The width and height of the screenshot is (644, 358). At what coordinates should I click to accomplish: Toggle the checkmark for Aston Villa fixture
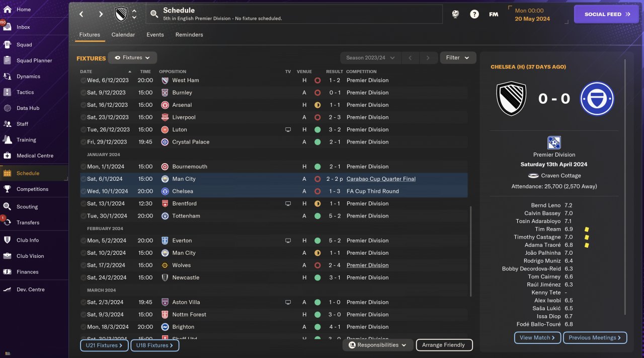point(83,302)
